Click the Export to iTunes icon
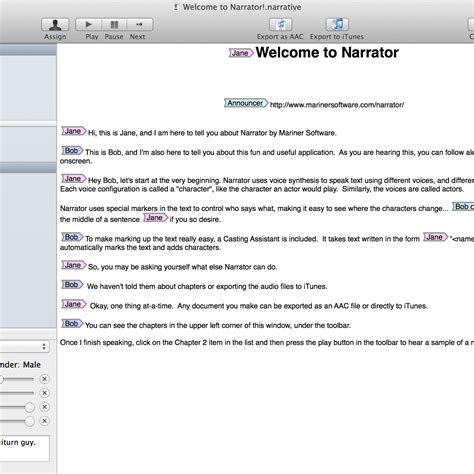This screenshot has width=474, height=474. pyautogui.click(x=337, y=24)
